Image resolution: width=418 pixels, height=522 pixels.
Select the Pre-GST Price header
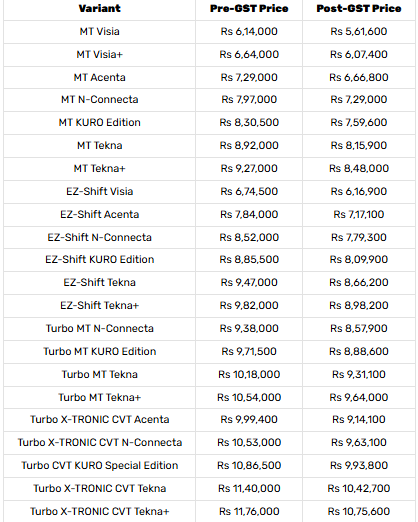click(249, 9)
